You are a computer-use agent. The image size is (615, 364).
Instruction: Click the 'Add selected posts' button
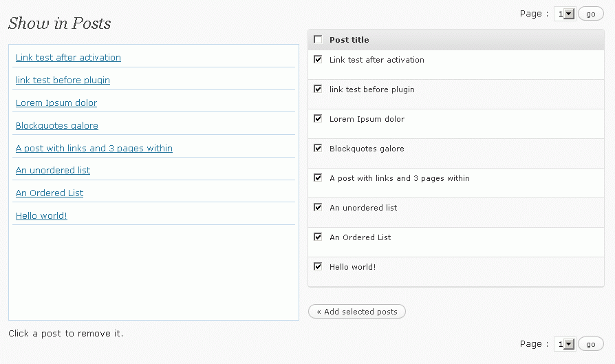(x=357, y=312)
